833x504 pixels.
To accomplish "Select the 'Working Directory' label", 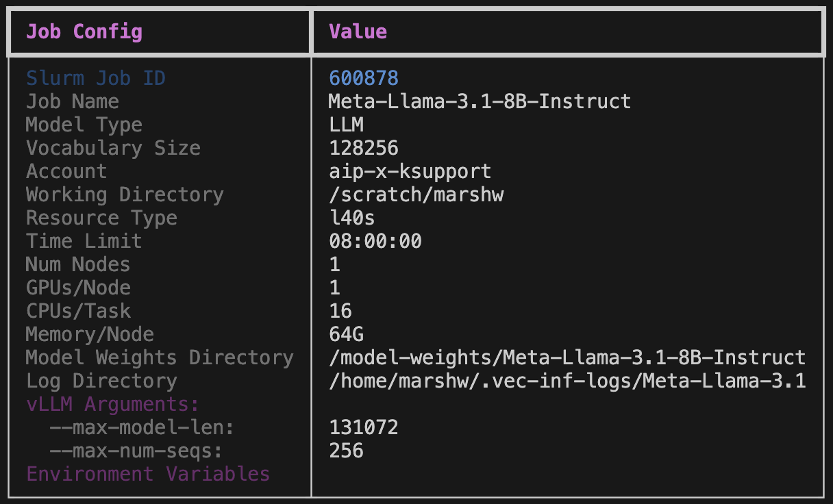I will coord(125,194).
